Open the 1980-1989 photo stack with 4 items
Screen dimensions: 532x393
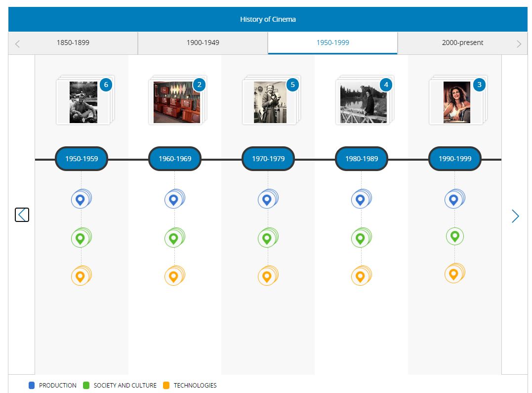coord(365,100)
